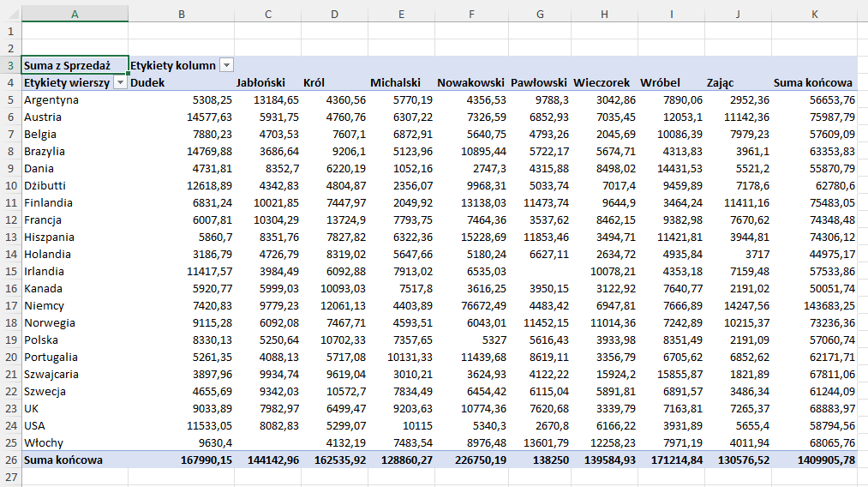
Task: Select the Włochy row label cell
Action: tap(75, 442)
